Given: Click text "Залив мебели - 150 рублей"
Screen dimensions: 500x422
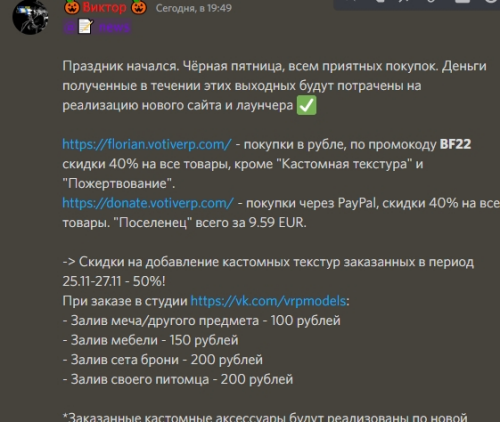Looking at the screenshot, I should (x=155, y=340).
